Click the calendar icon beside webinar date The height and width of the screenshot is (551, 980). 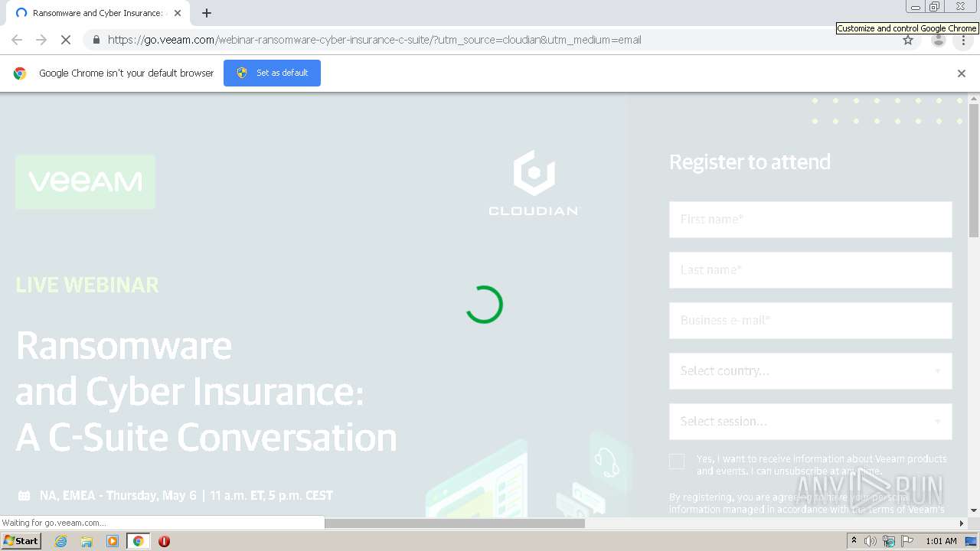[x=24, y=496]
